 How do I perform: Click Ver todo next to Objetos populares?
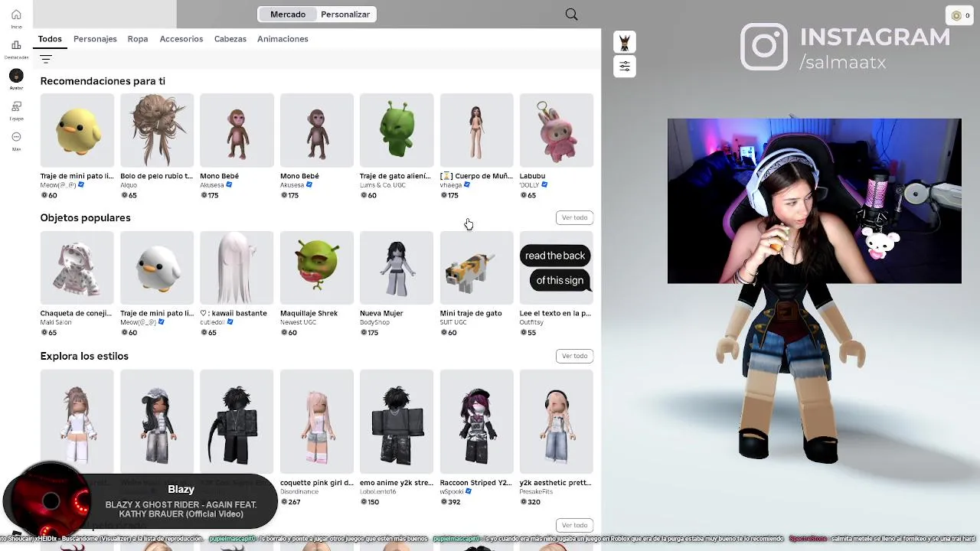(574, 218)
